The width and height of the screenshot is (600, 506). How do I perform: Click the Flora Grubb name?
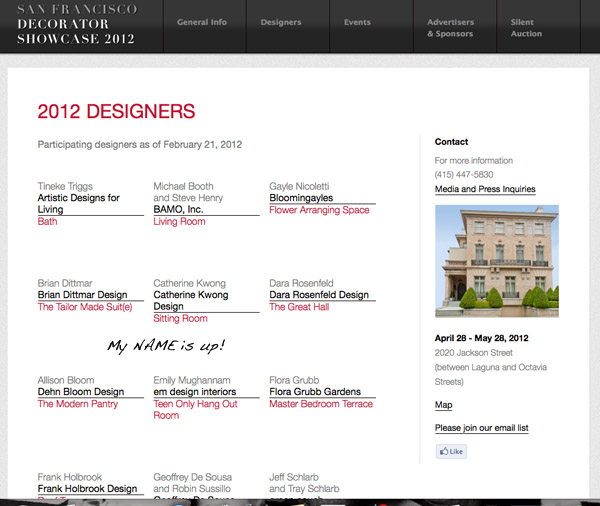coord(294,380)
